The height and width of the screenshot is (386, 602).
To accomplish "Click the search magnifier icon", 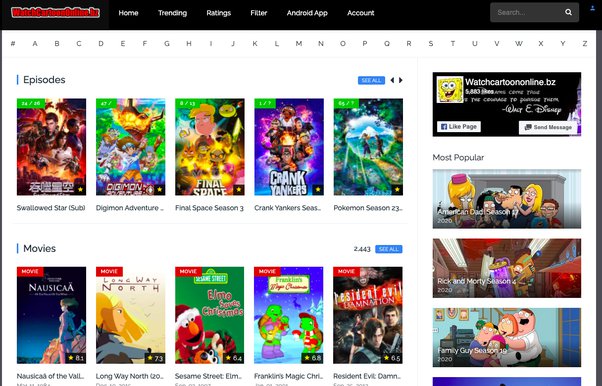I will tap(568, 12).
